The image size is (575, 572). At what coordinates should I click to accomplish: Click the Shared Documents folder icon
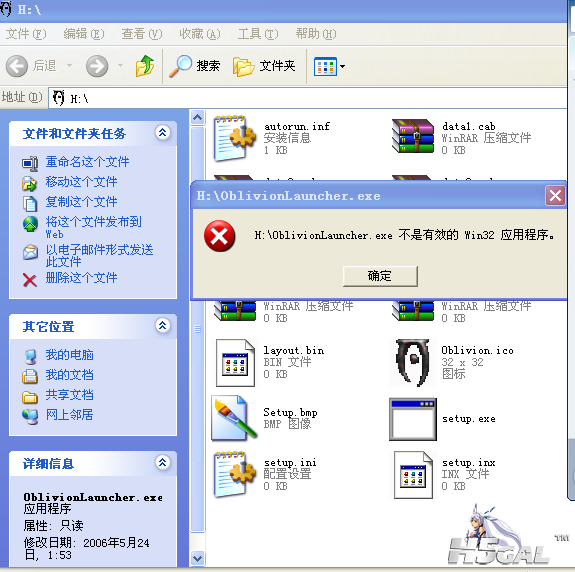click(30, 397)
